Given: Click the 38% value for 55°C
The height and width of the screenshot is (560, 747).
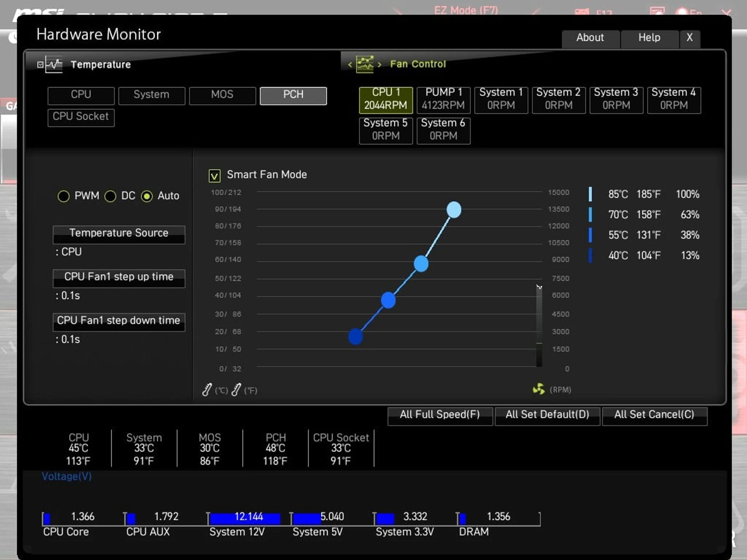Looking at the screenshot, I should pos(690,235).
